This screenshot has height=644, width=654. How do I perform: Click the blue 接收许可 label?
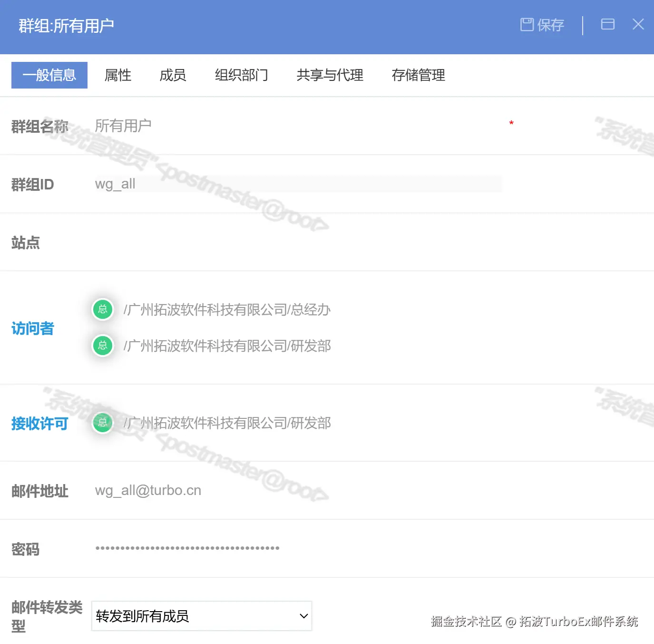pos(39,424)
